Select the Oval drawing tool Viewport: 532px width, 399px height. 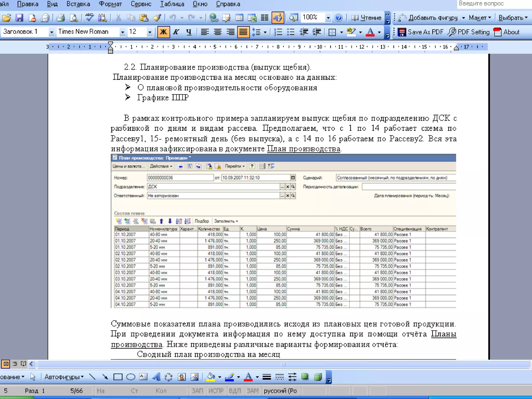(x=131, y=377)
